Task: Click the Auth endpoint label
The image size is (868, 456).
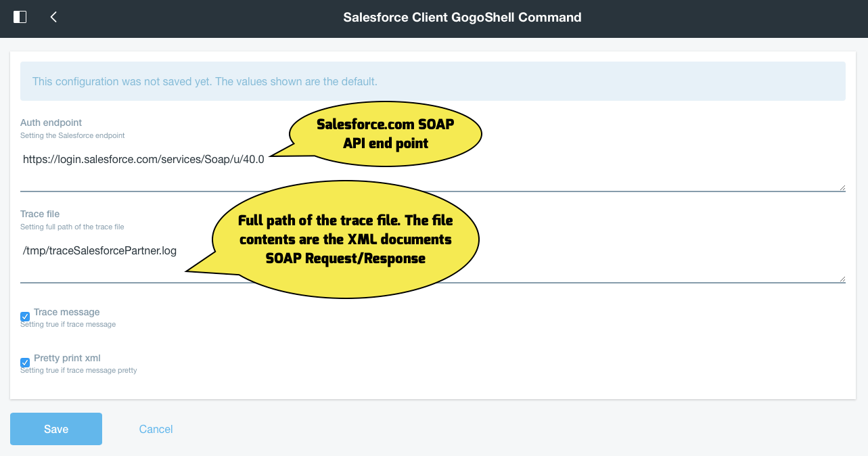Action: click(x=51, y=122)
